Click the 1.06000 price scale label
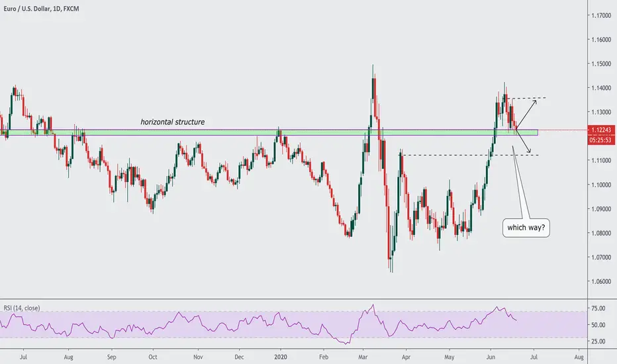Screen dimensions: 617x364 click(x=601, y=281)
